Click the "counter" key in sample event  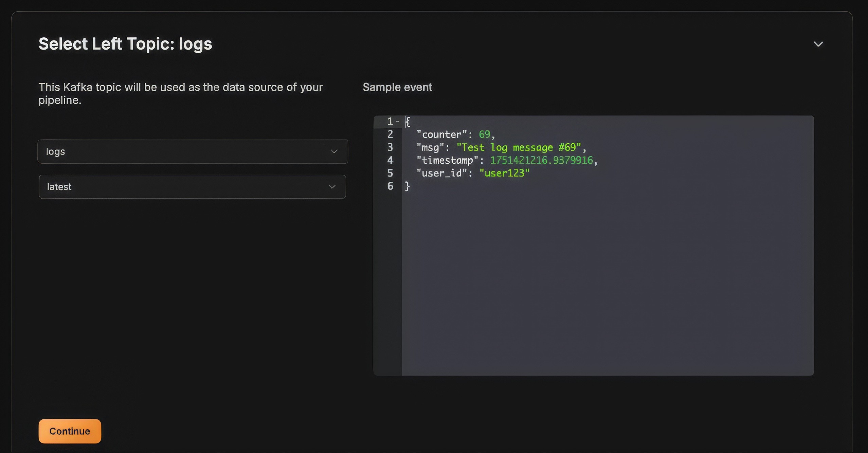click(x=441, y=134)
